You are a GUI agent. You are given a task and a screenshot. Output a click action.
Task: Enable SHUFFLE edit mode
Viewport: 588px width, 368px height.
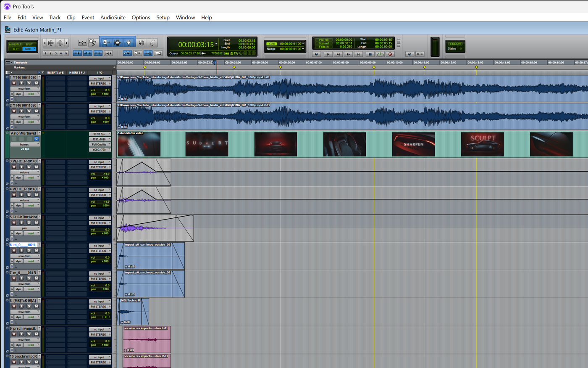[x=16, y=44]
